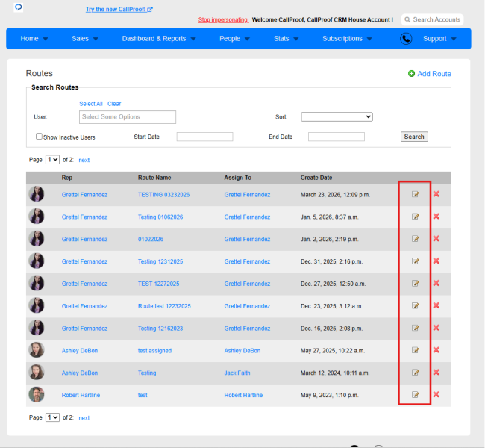The height and width of the screenshot is (448, 485).
Task: Click edit icon for route 01022026
Action: click(415, 239)
